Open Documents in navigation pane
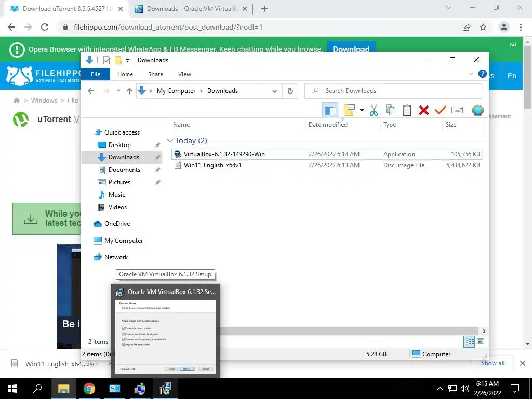Screen dimensions: 532x399 [x=124, y=170]
